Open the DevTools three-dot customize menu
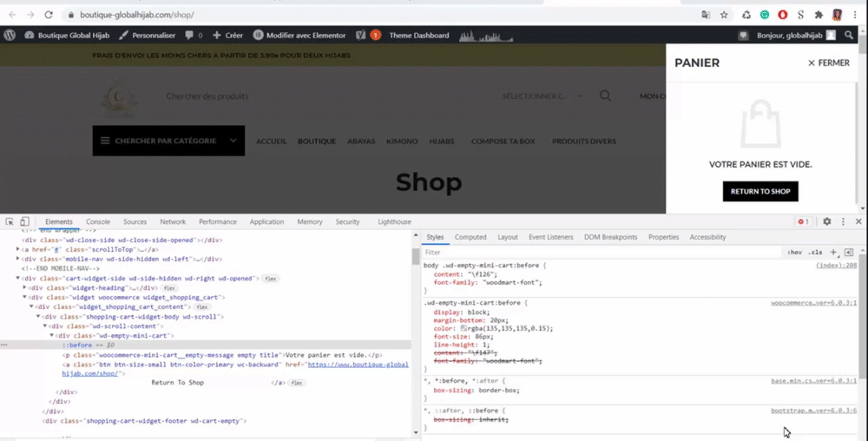 [843, 221]
